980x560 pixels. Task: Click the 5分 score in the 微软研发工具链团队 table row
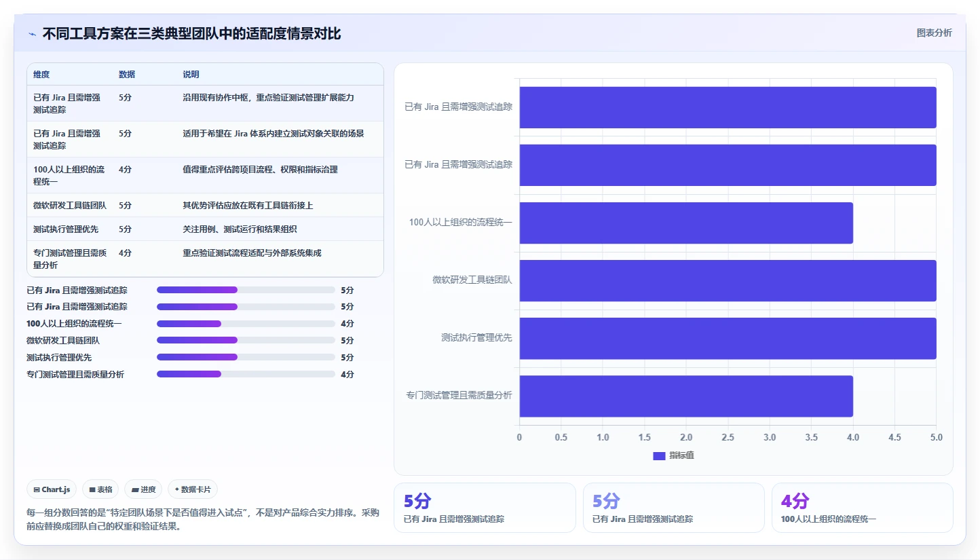(x=125, y=206)
